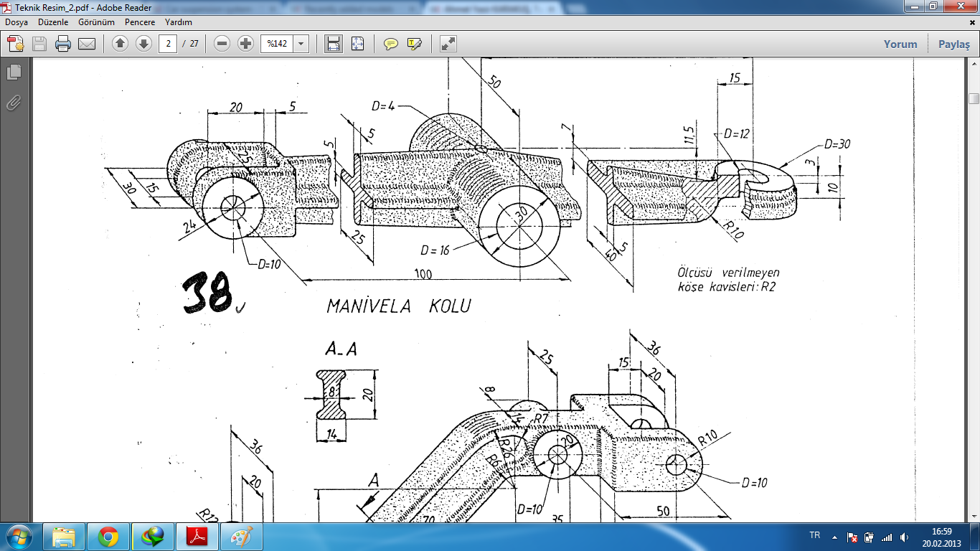This screenshot has height=551, width=980.
Task: Open Windows Explorer from taskbar
Action: pos(64,537)
